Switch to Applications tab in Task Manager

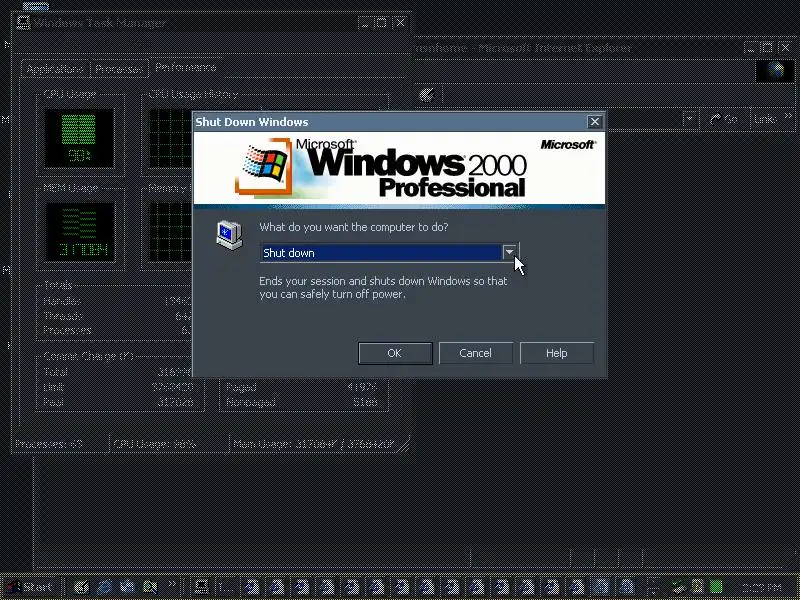[x=55, y=69]
